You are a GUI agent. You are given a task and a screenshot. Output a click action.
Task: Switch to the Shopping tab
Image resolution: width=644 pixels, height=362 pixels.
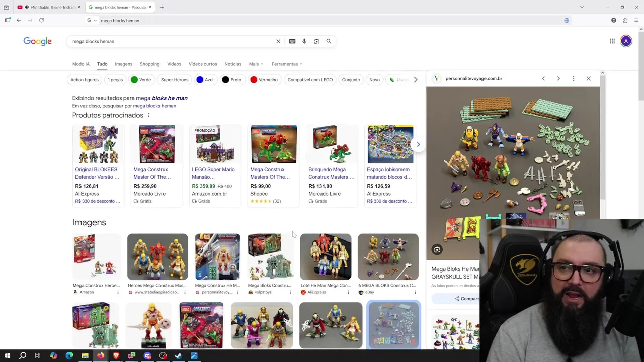149,64
